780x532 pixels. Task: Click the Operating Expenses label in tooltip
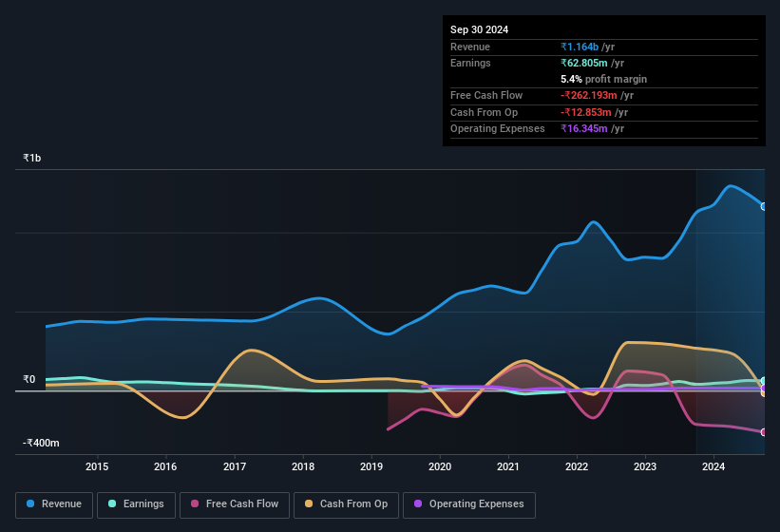[x=498, y=129]
